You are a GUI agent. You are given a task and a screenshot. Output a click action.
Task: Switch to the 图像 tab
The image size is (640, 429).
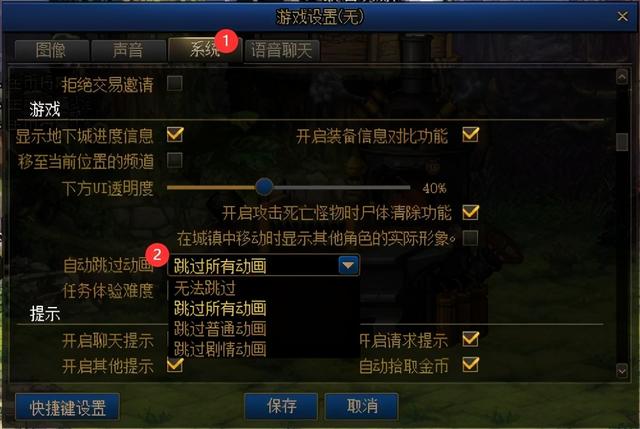[x=51, y=51]
